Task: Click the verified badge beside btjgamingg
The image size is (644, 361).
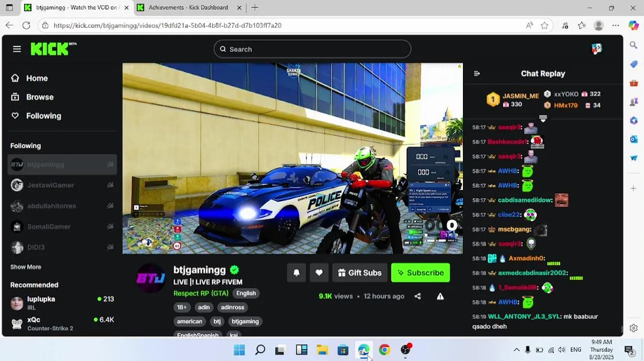Action: pyautogui.click(x=234, y=270)
